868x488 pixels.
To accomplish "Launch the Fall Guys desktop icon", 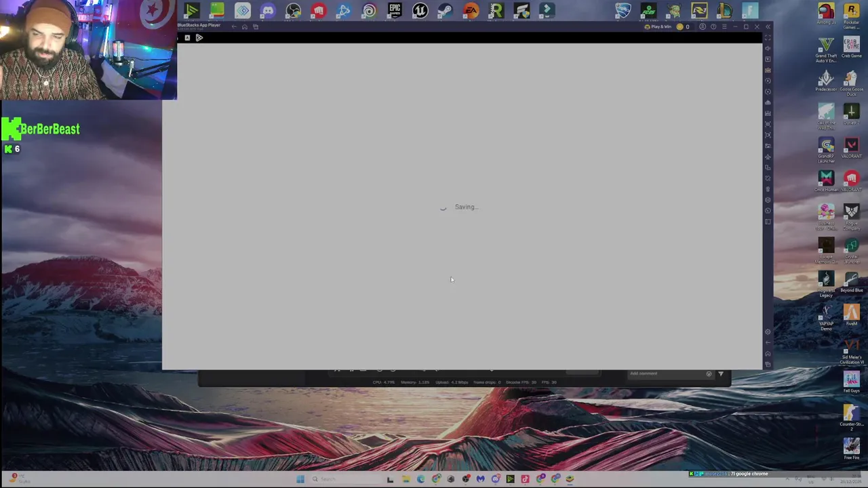I will (x=852, y=382).
